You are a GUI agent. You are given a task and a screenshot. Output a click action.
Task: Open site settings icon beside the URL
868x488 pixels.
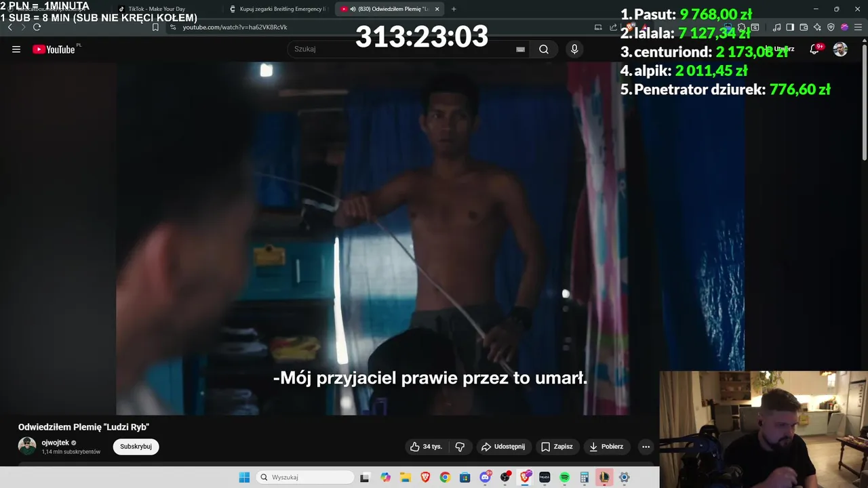(x=173, y=27)
